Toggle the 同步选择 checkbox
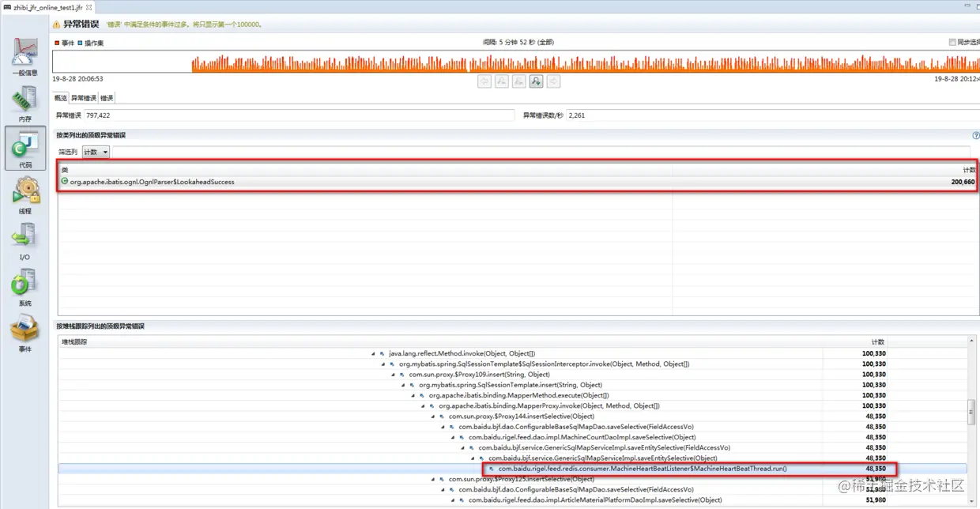 point(952,43)
